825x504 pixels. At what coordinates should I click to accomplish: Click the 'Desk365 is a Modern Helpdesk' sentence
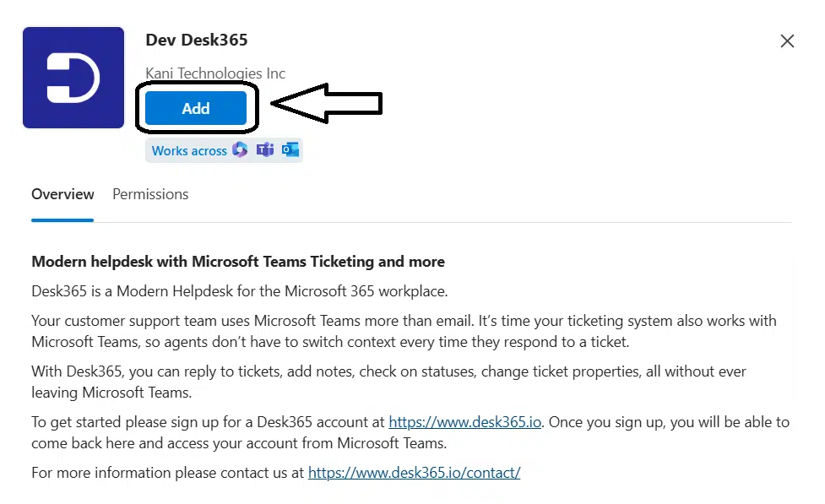coord(239,292)
